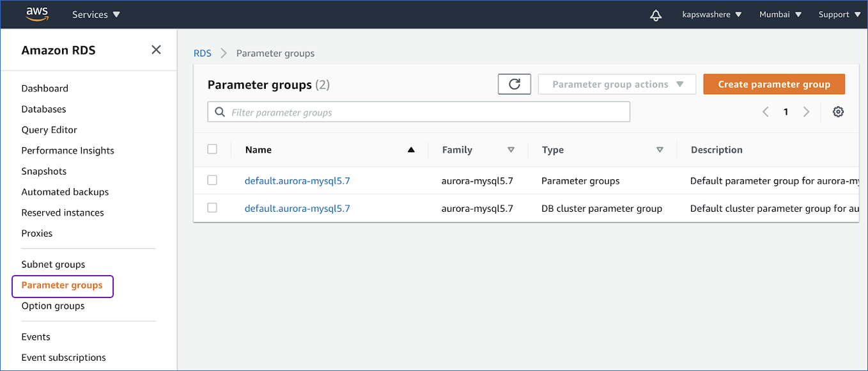Open table preferences gear icon
This screenshot has width=868, height=371.
(x=838, y=112)
